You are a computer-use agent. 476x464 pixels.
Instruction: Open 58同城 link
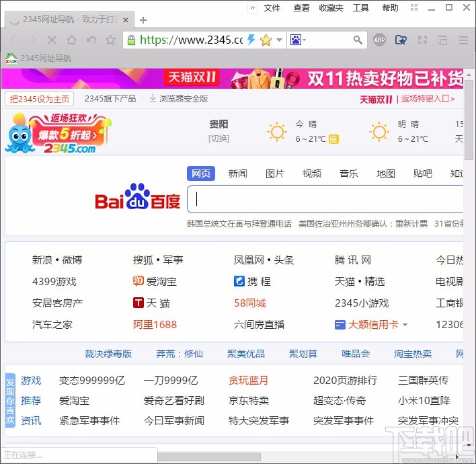[250, 303]
